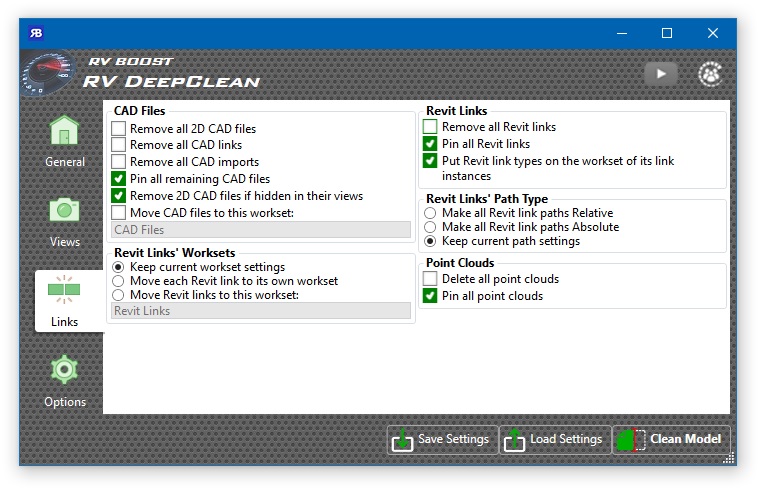Check Remove all CAD imports

[x=119, y=161]
